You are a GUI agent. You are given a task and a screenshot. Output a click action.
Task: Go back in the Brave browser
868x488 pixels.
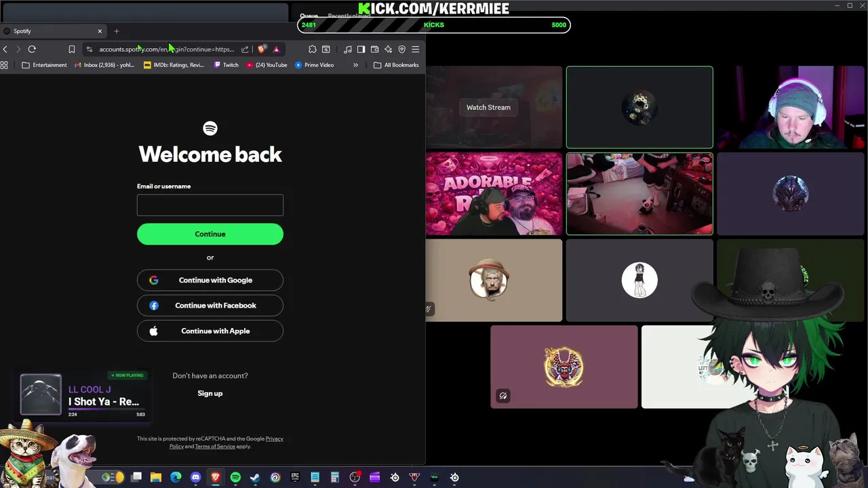point(5,49)
